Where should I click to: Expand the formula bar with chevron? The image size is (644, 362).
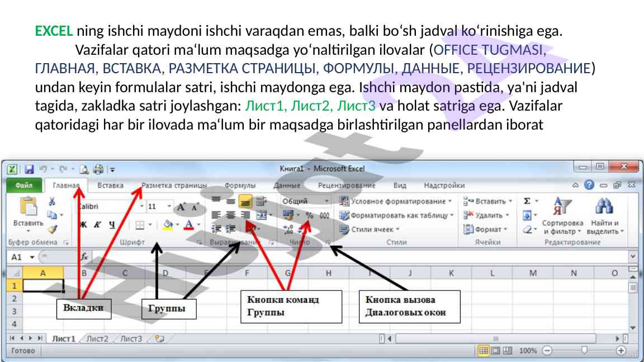[x=633, y=257]
